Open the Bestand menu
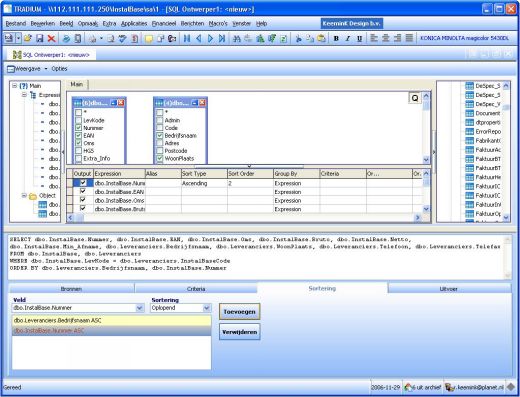Image resolution: width=520 pixels, height=397 pixels. [x=16, y=24]
